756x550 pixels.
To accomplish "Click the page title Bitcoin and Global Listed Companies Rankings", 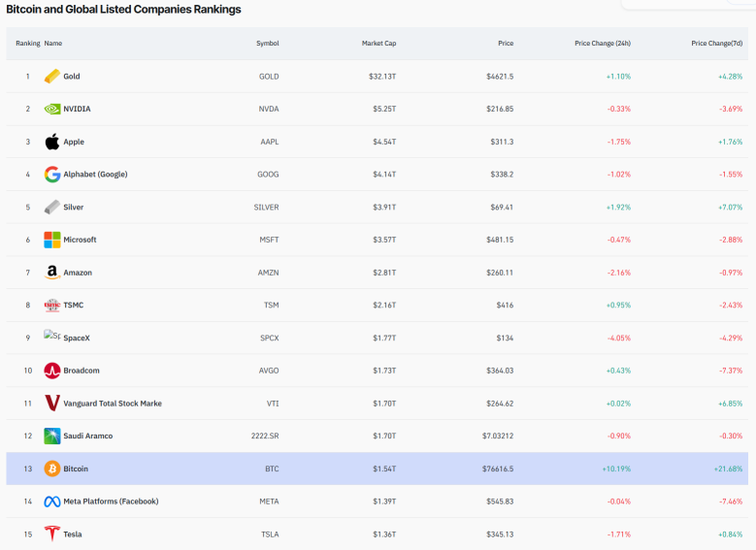I will [x=123, y=9].
